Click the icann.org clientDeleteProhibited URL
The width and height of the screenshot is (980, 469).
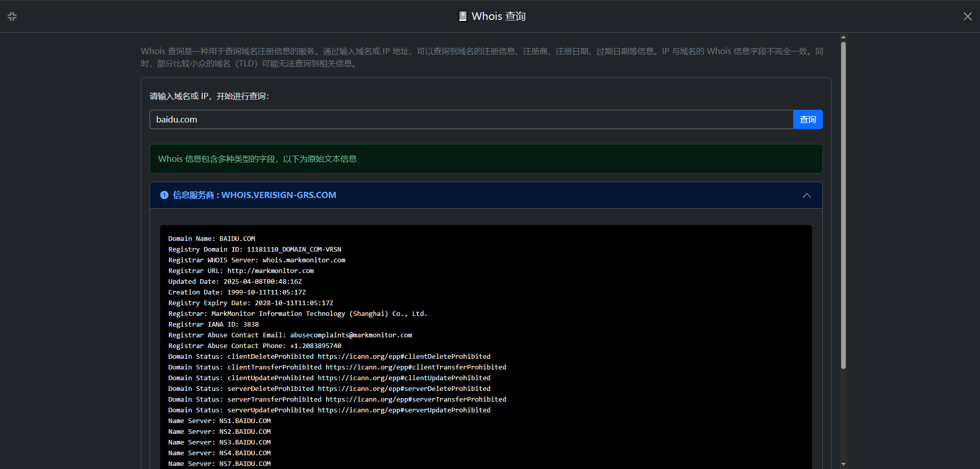(404, 357)
